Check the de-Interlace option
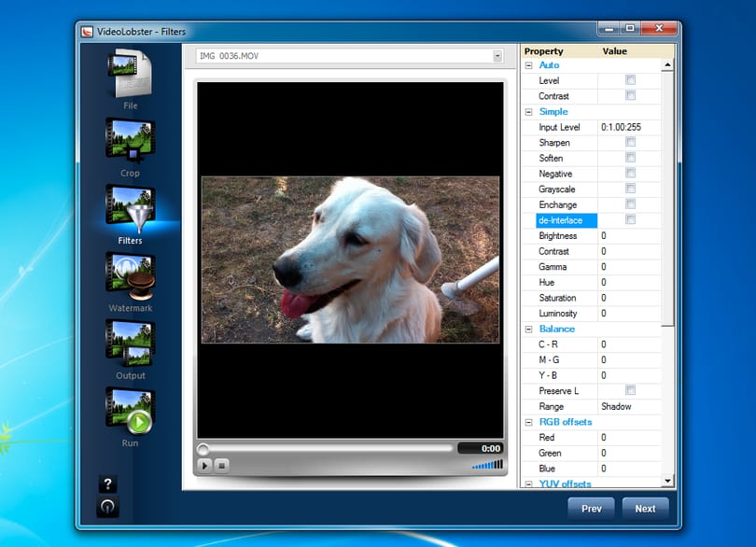The image size is (756, 547). point(630,219)
